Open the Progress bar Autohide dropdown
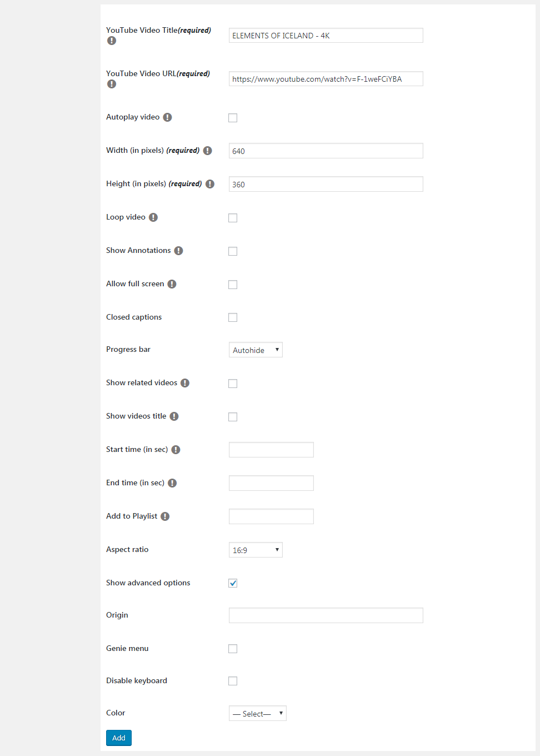This screenshot has width=540, height=756. coord(256,350)
